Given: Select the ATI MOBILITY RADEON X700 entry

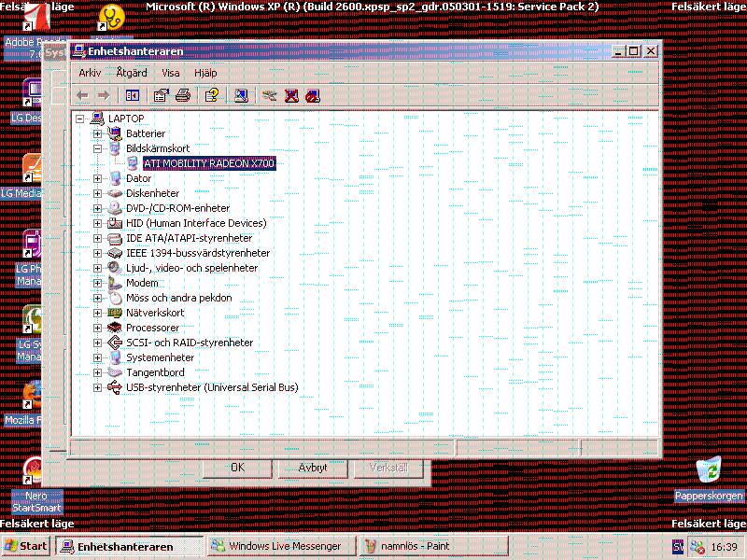Looking at the screenshot, I should [209, 163].
